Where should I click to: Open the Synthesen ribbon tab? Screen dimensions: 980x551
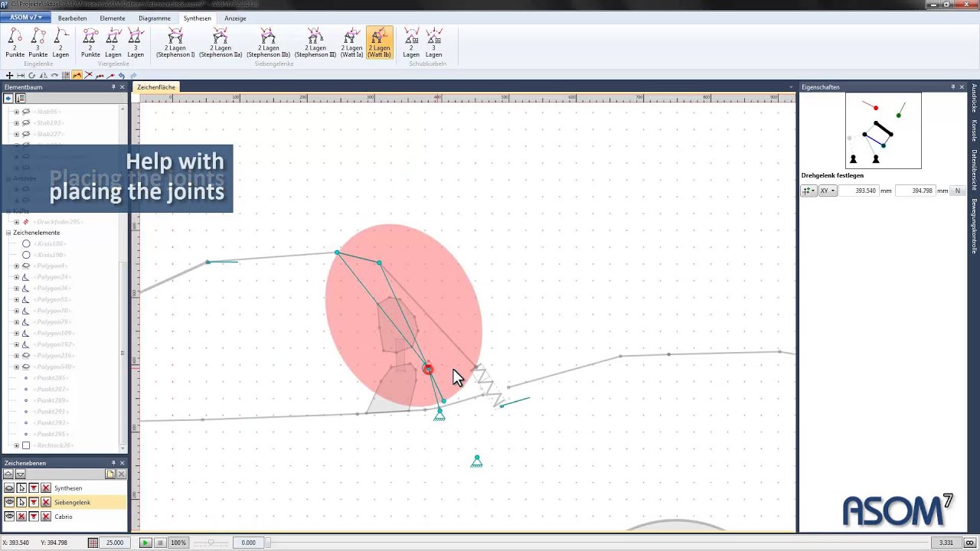(198, 18)
